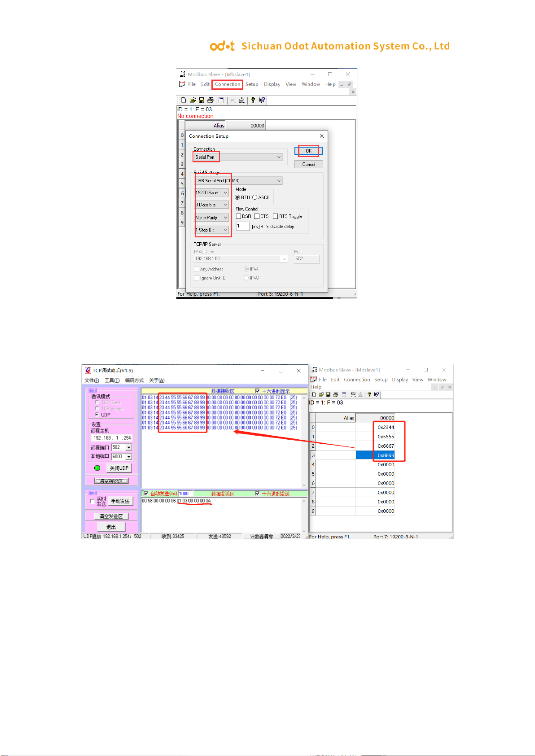Click the 清空接收区 button
This screenshot has height=756, width=535.
[111, 481]
